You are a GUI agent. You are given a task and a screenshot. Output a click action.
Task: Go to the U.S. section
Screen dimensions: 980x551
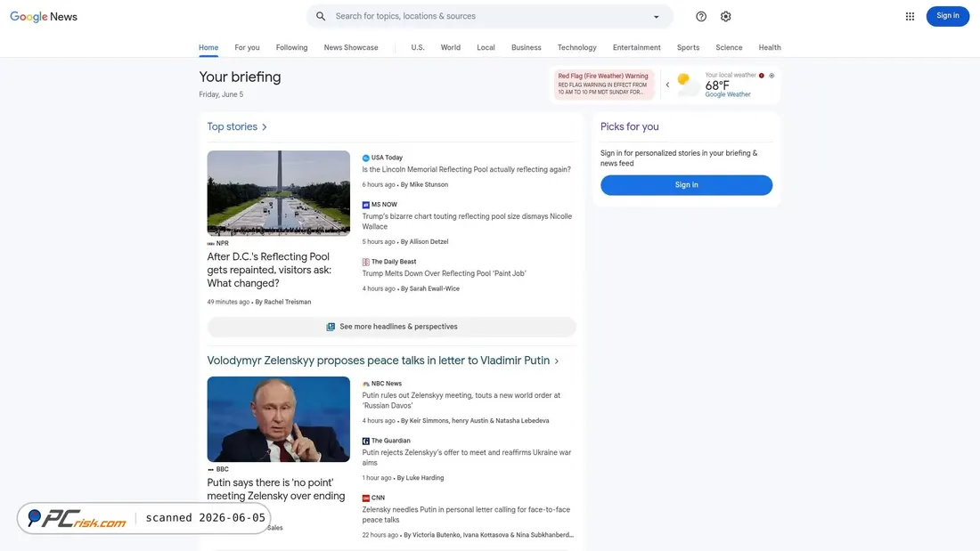(418, 47)
